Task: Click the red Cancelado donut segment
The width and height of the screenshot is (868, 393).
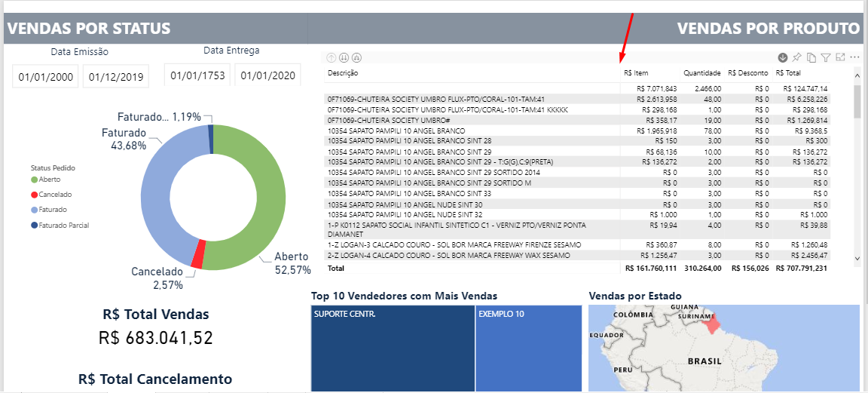Action: click(x=197, y=255)
